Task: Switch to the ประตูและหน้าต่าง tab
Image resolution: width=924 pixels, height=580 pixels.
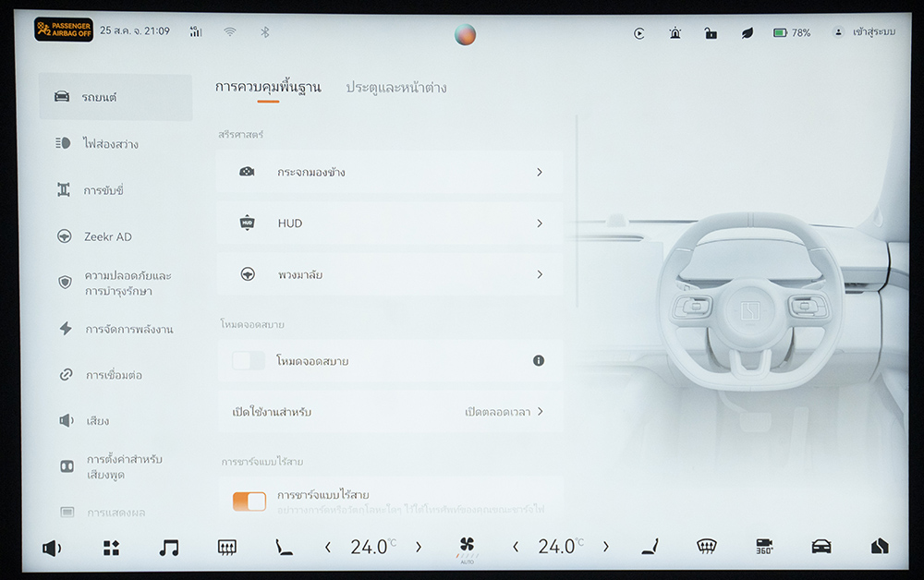Action: click(x=395, y=88)
